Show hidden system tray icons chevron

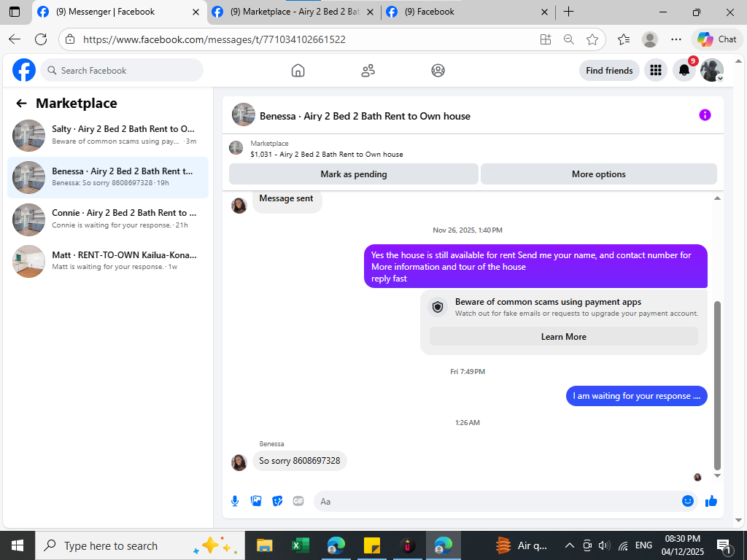point(569,545)
